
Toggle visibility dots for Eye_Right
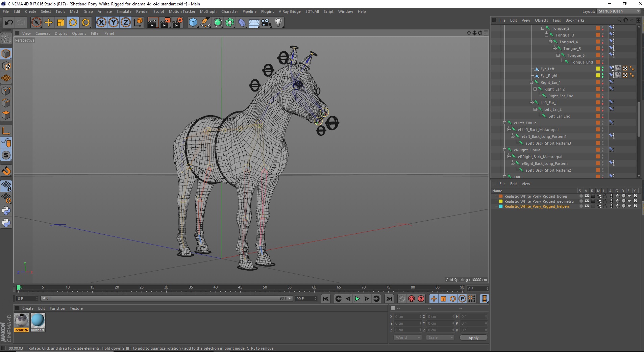[602, 75]
